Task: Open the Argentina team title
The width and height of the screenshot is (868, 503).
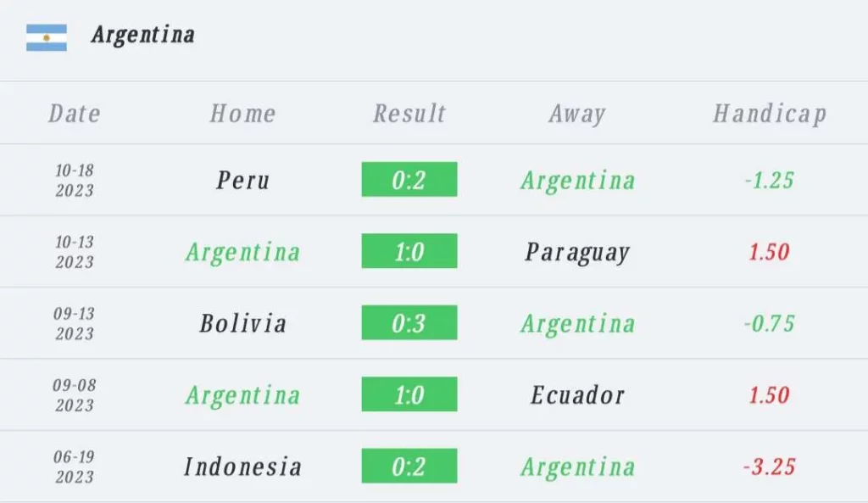Action: click(x=142, y=35)
